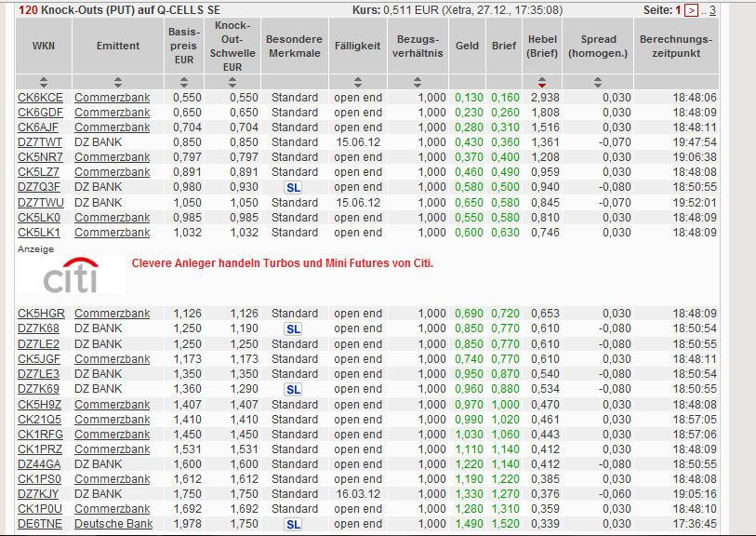The width and height of the screenshot is (756, 536).
Task: Open Commerzbank link in CK5NR7 row
Action: [x=113, y=157]
